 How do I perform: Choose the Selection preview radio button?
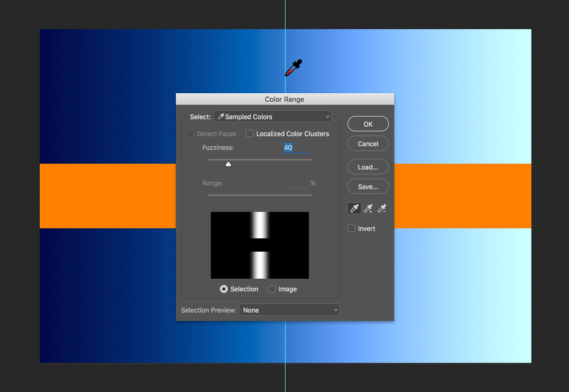(224, 289)
